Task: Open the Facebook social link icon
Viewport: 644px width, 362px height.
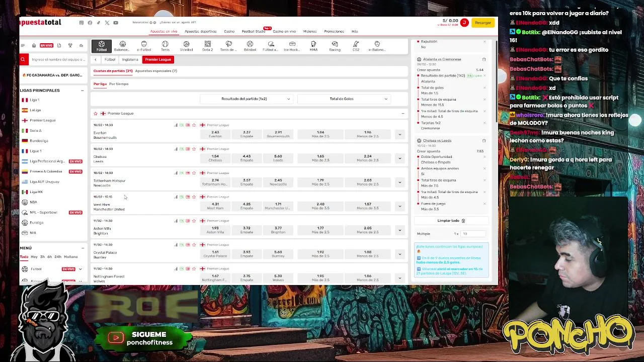Action: (90, 23)
